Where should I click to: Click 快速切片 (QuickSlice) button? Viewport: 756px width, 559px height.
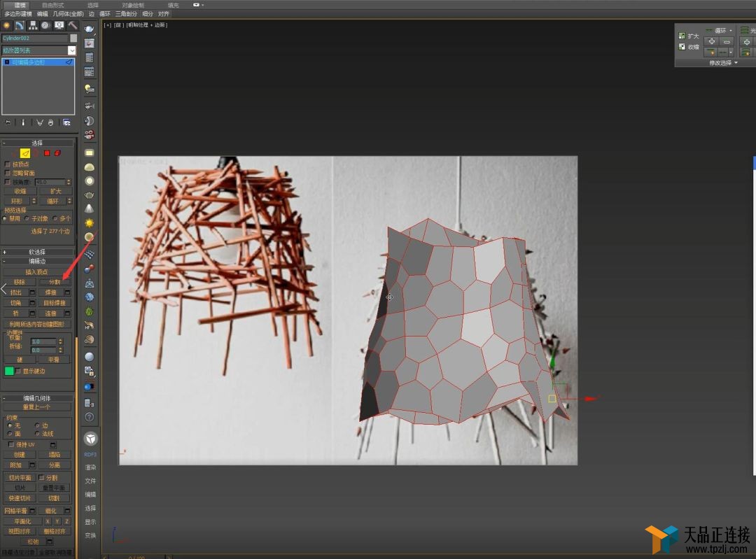point(20,498)
